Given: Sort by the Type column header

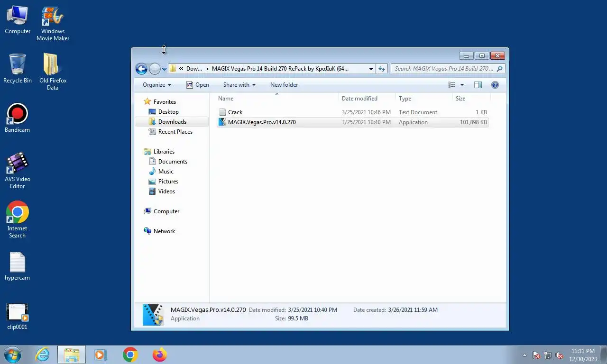Looking at the screenshot, I should (424, 99).
